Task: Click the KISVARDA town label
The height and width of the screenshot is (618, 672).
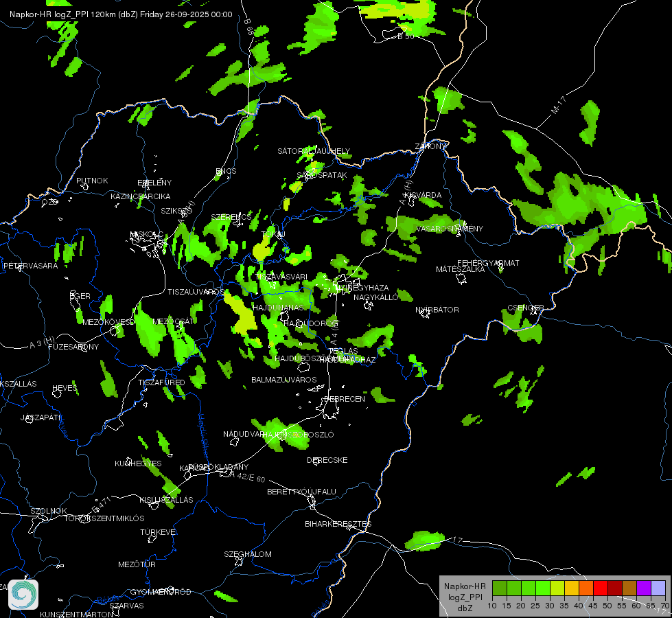Action: coord(423,195)
